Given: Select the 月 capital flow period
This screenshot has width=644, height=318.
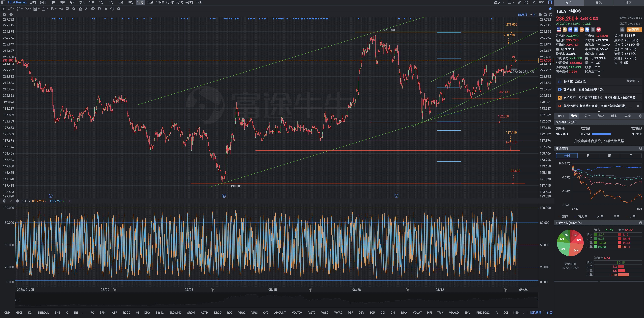Looking at the screenshot, I should (631, 156).
